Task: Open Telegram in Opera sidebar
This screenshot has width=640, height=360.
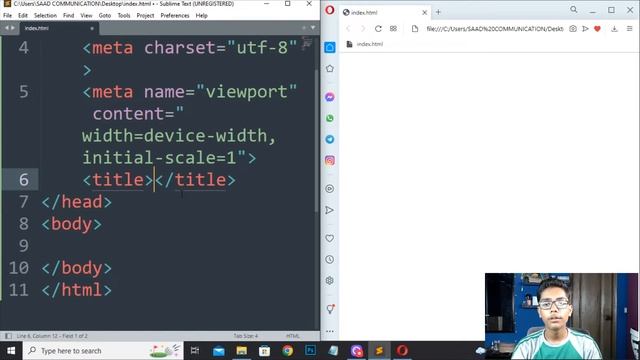Action: coord(330,139)
